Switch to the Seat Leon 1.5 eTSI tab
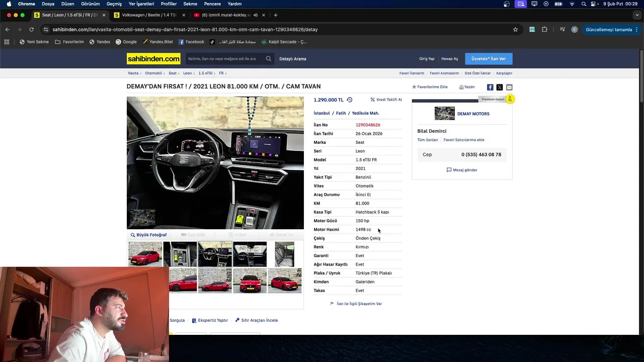The image size is (644, 362). coord(69,15)
